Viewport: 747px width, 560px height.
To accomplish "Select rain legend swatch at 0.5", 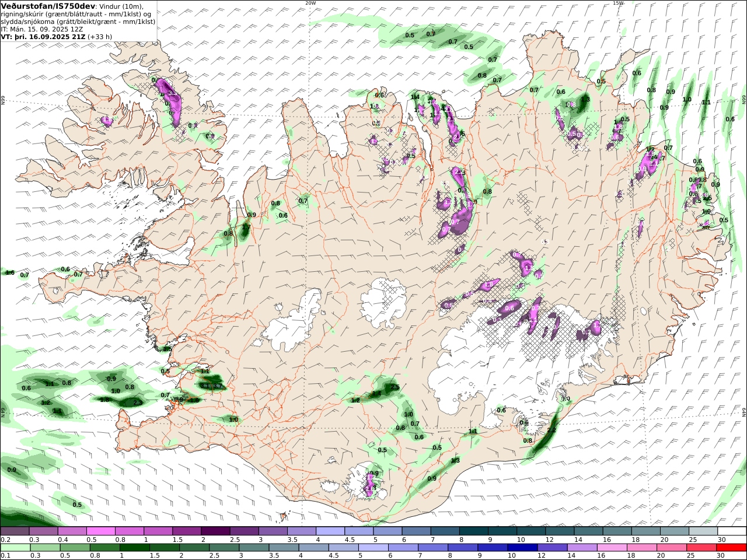I will pyautogui.click(x=75, y=548).
